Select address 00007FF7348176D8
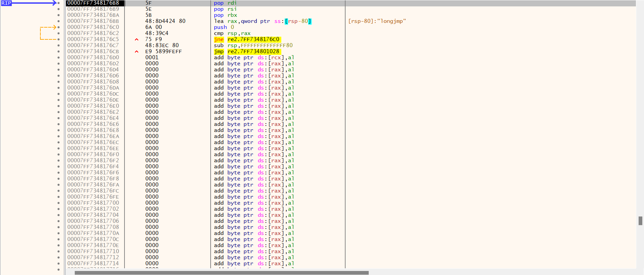Image resolution: width=644 pixels, height=275 pixels. click(93, 82)
